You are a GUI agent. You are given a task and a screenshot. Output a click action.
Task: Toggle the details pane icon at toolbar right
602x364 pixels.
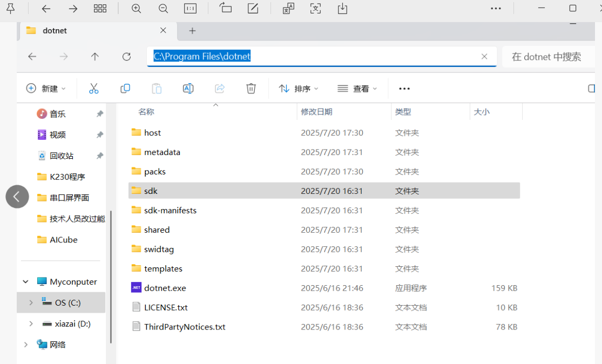(591, 89)
